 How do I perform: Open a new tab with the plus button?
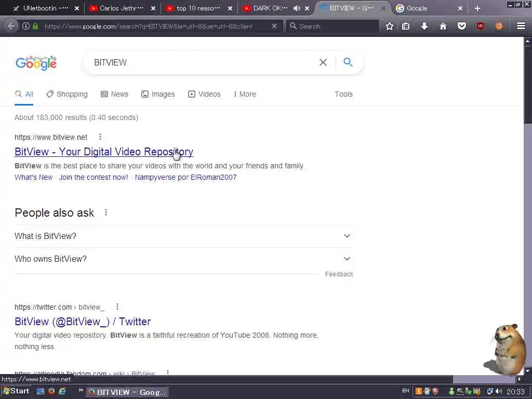point(477,8)
